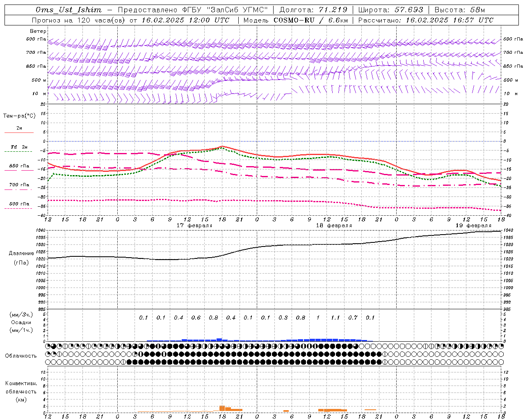Screen dimensions: 525x420
Task: Click the 'Рассчитано: 16.02.2025 16:57 UTC' timestamp
Action: click(426, 20)
